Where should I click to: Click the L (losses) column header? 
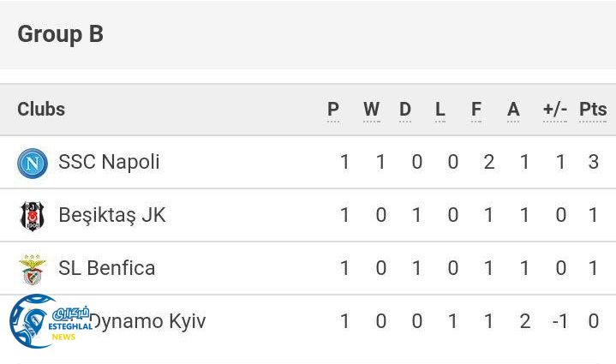click(x=440, y=110)
